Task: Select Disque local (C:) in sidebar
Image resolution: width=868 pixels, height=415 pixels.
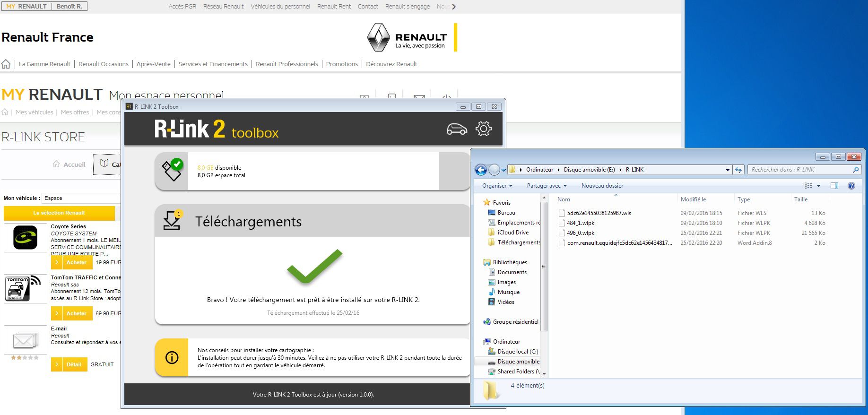Action: [x=517, y=352]
